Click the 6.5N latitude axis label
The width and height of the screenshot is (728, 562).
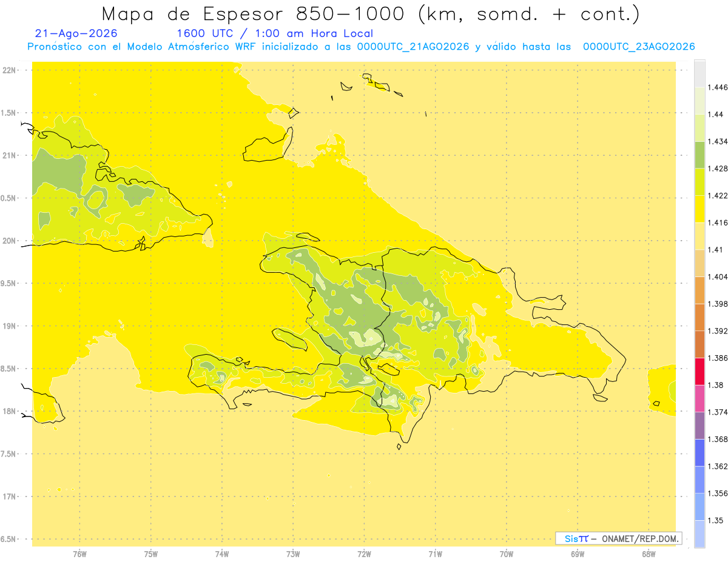tap(8, 539)
